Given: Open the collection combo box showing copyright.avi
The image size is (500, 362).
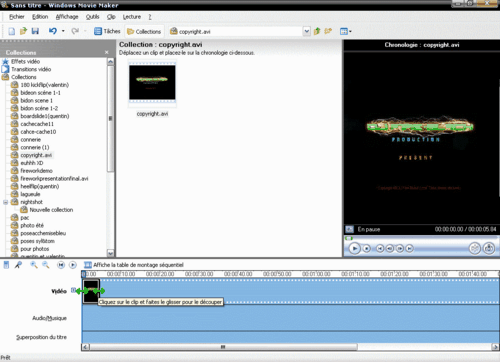Looking at the screenshot, I should [240, 31].
